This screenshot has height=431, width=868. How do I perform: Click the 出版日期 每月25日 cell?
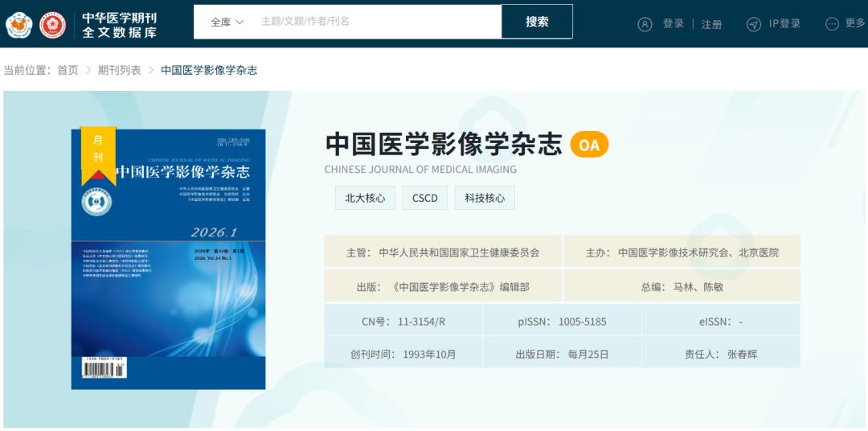563,354
